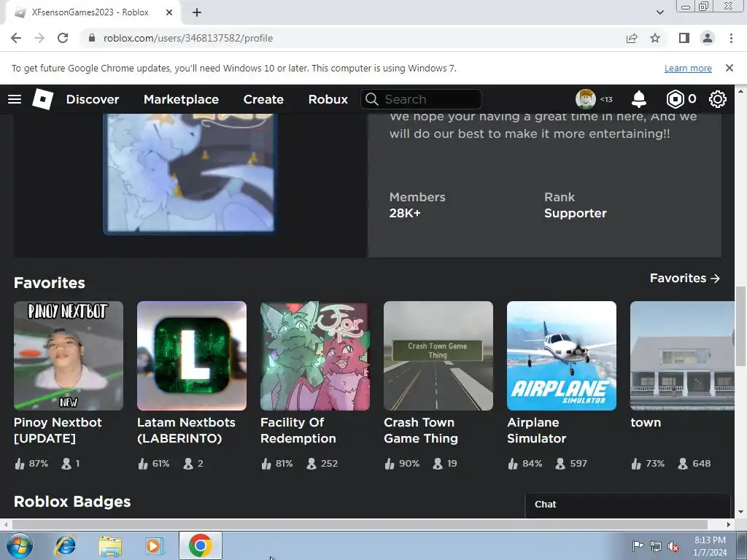Viewport: 747px width, 560px height.
Task: Click the Facility Of Redemption thumbnail
Action: pyautogui.click(x=315, y=356)
